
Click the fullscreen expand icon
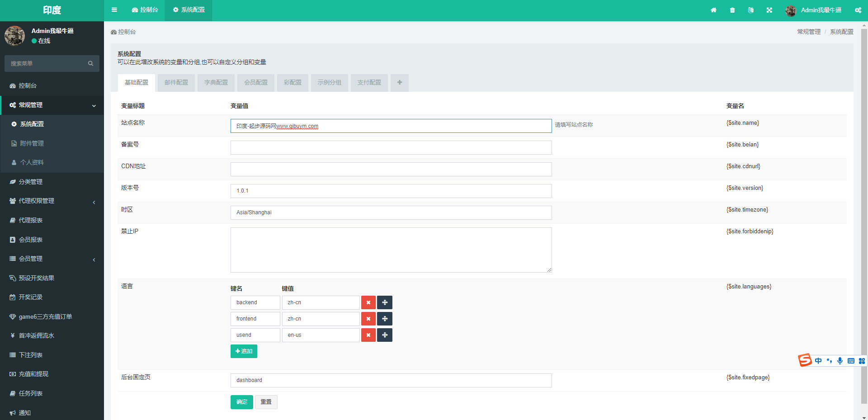(x=769, y=10)
